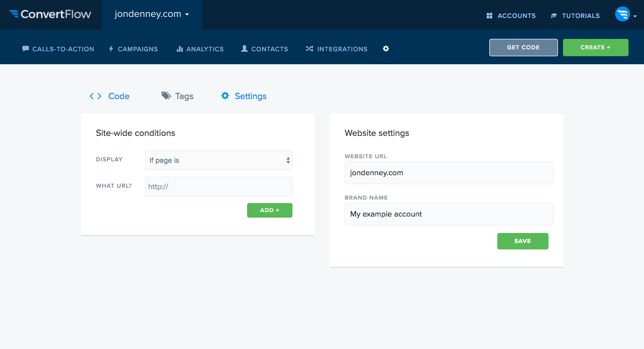Image resolution: width=644 pixels, height=349 pixels.
Task: Open the Contacts menu item
Action: click(265, 49)
